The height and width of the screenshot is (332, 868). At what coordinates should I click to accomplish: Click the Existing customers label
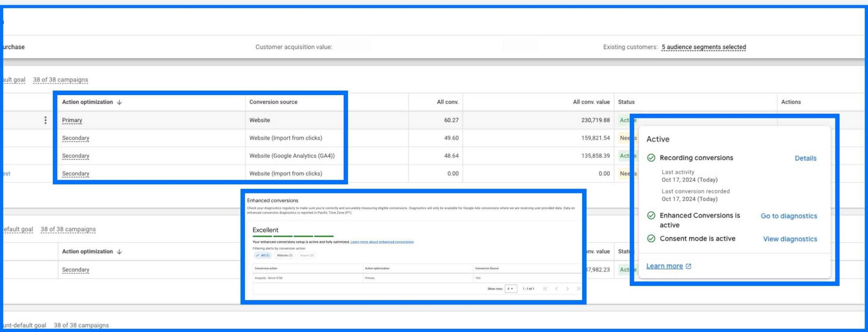click(630, 47)
